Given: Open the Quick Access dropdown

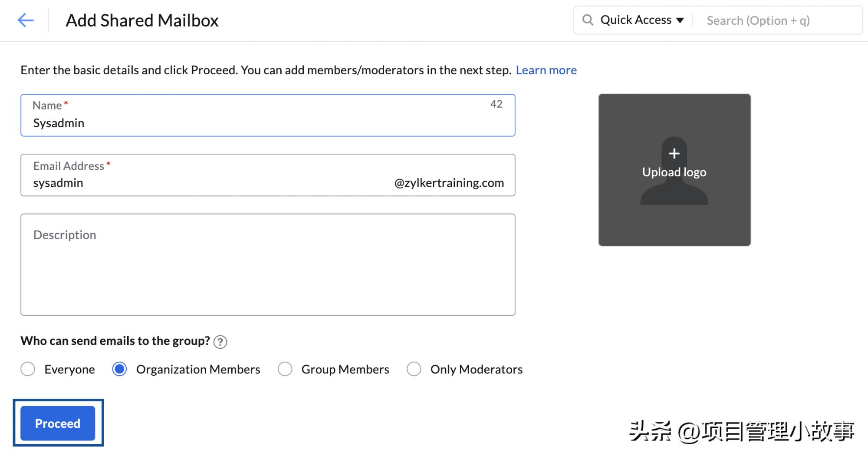Looking at the screenshot, I should coord(636,20).
